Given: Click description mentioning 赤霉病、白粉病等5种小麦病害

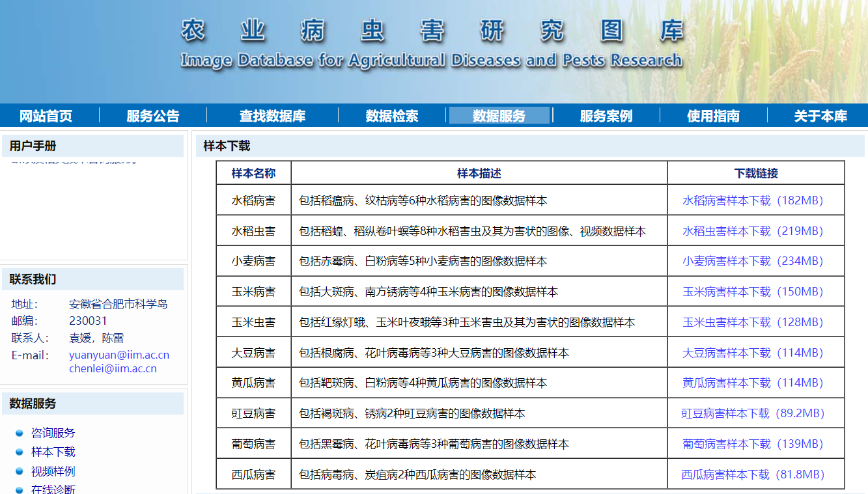Looking at the screenshot, I should coord(423,261).
